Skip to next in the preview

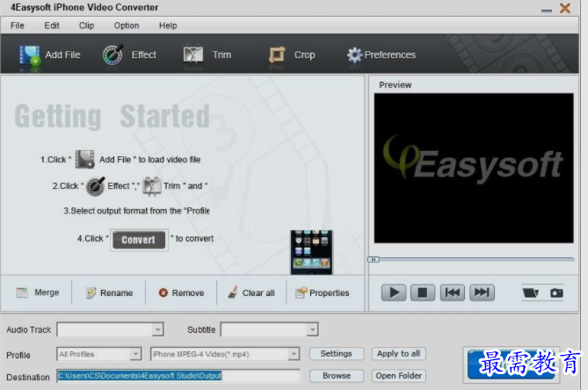tap(482, 292)
